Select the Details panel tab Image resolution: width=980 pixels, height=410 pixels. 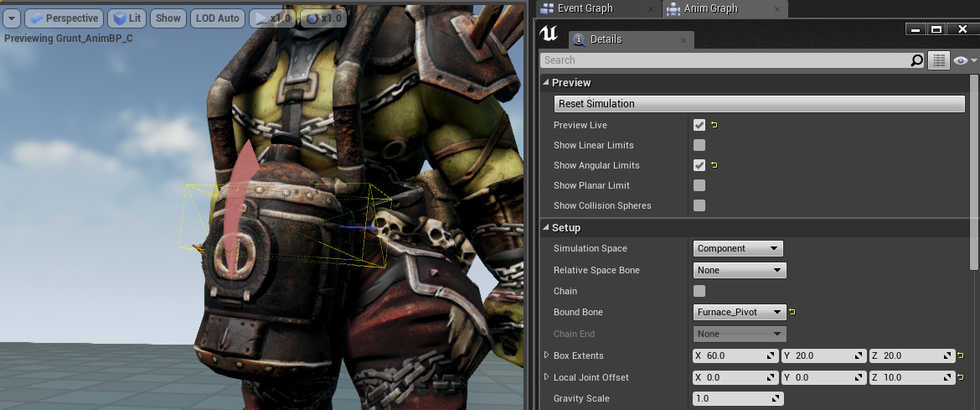click(606, 39)
